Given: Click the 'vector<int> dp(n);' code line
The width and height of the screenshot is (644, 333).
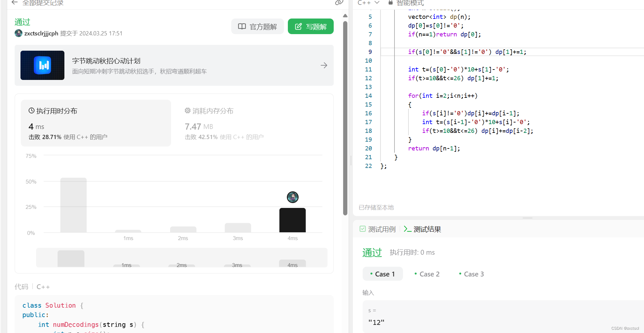Looking at the screenshot, I should pos(439,17).
